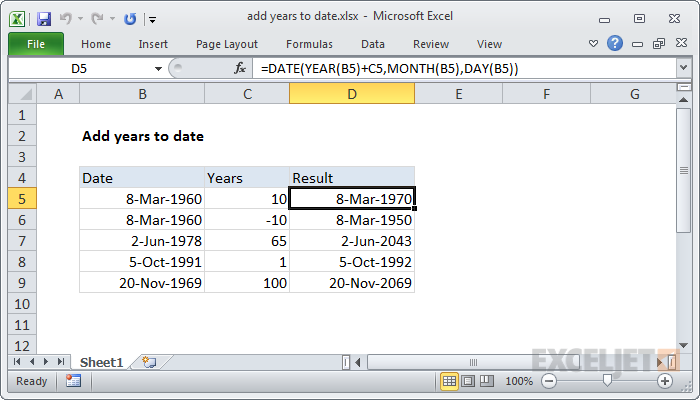The image size is (700, 400).
Task: Expand the Name Box dropdown
Action: 158,68
